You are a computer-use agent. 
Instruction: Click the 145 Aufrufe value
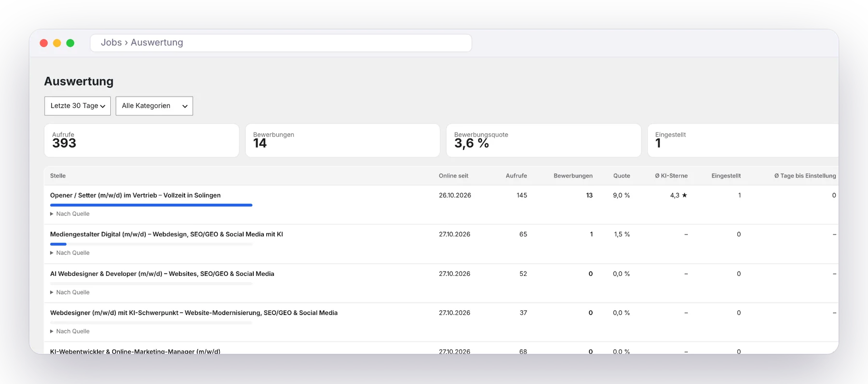click(522, 195)
